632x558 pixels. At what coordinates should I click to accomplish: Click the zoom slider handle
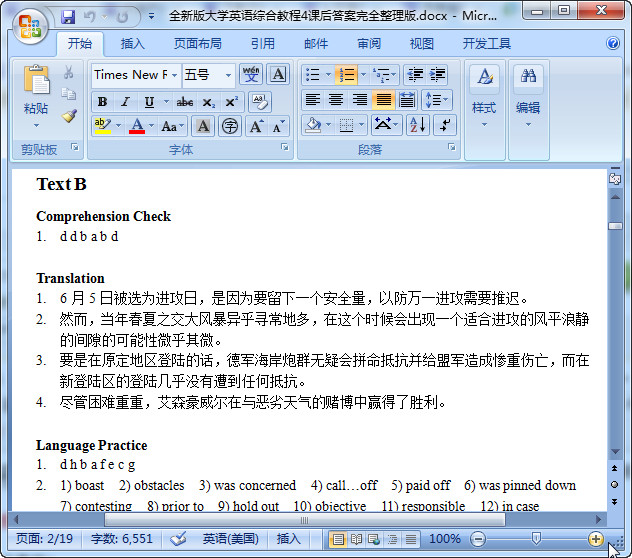536,538
